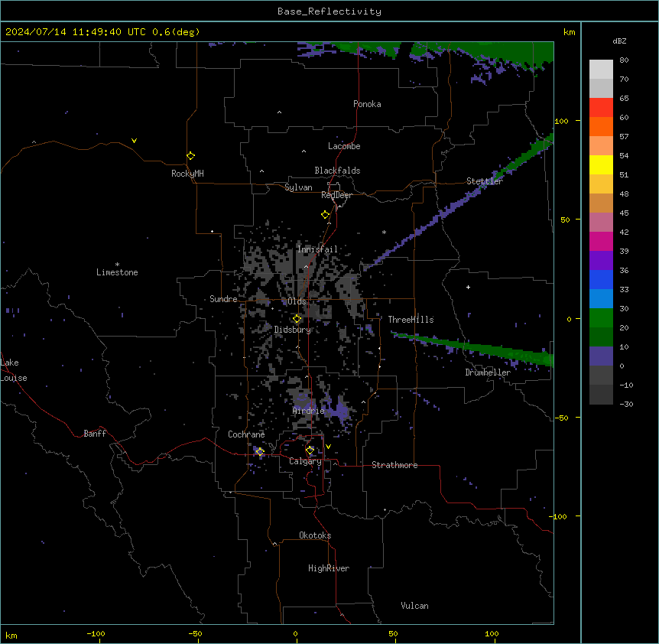Screen dimensions: 659x644
Task: Select the bright orange legend swatch below red
Action: coord(601,126)
